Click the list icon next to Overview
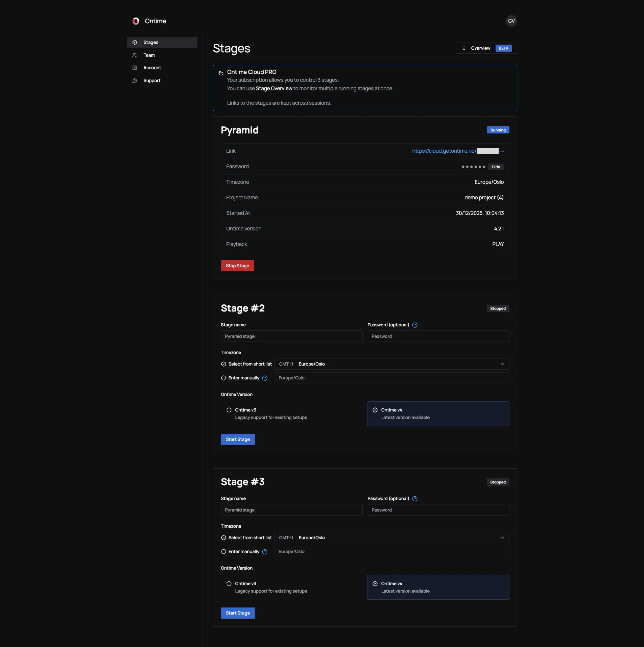The width and height of the screenshot is (644, 647). 463,48
